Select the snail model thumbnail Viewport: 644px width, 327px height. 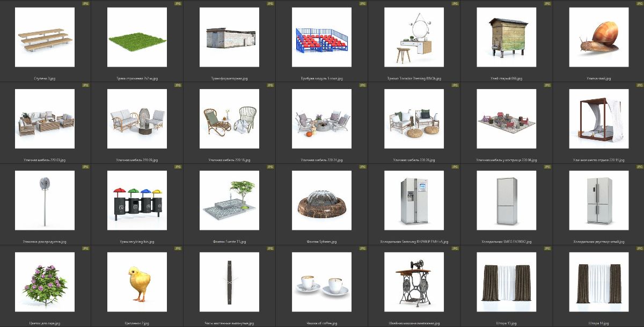(598, 38)
